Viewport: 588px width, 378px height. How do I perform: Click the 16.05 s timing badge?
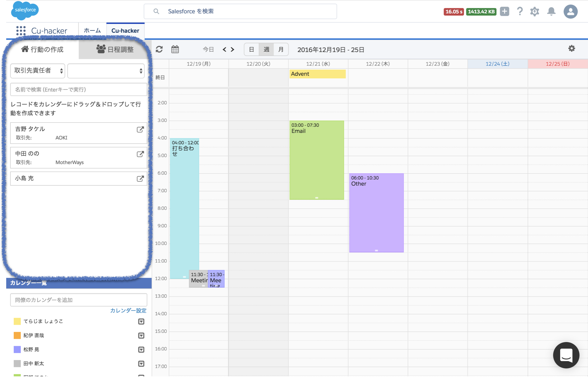tap(454, 12)
